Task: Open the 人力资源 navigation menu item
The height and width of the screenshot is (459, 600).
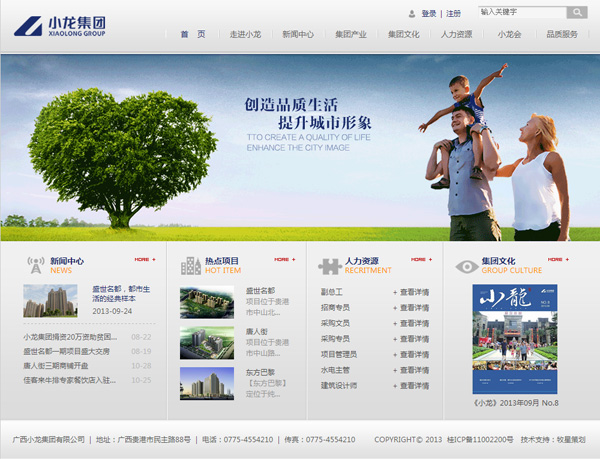Action: [457, 34]
